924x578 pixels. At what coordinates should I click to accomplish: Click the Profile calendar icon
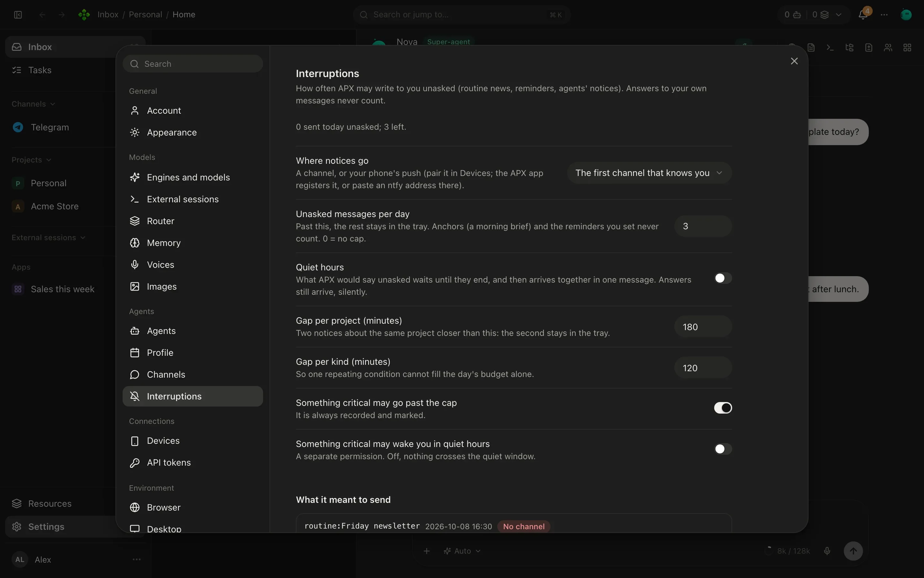[x=134, y=353]
